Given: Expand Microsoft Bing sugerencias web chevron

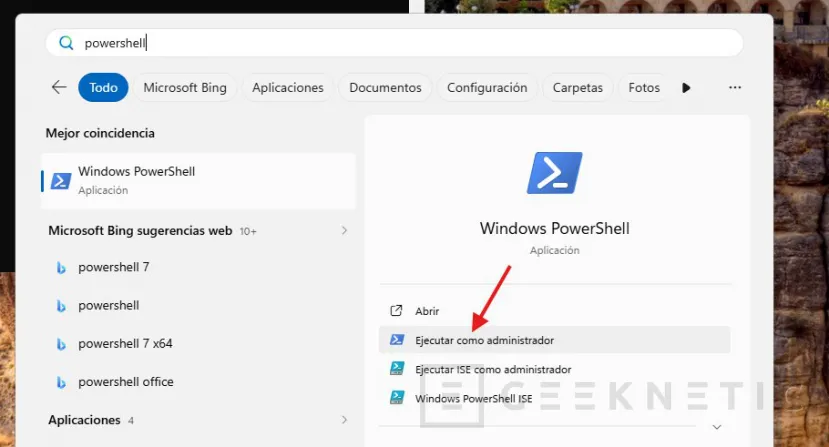Looking at the screenshot, I should coord(344,231).
